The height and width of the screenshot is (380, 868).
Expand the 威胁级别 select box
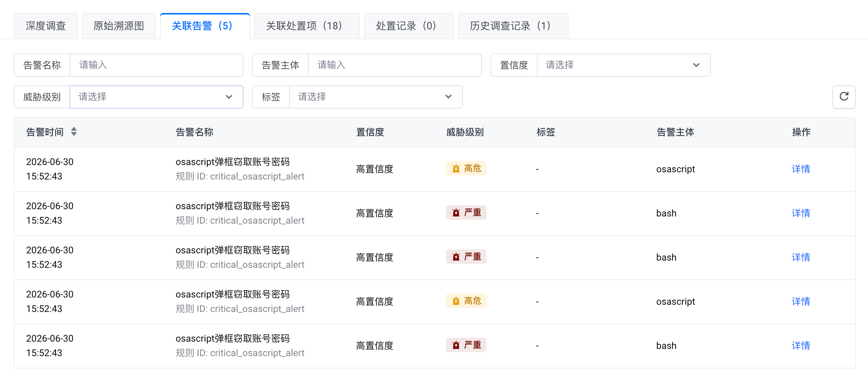tap(156, 97)
